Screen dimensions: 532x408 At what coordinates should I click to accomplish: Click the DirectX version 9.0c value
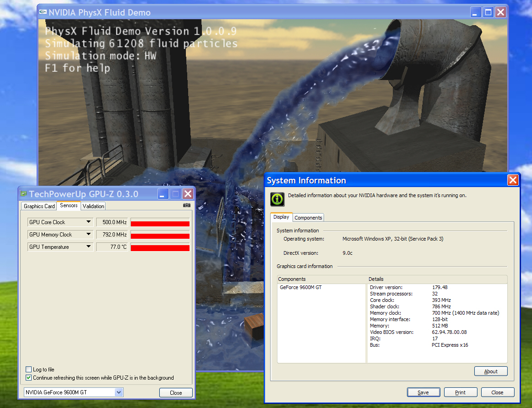point(347,253)
